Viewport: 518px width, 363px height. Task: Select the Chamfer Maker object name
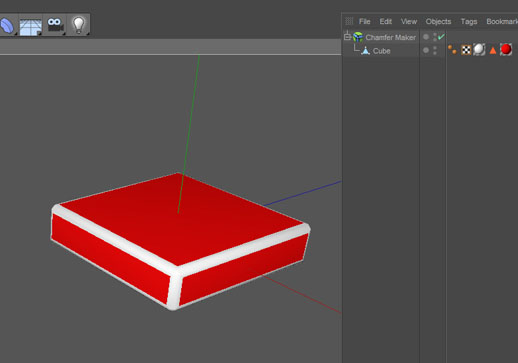[391, 37]
